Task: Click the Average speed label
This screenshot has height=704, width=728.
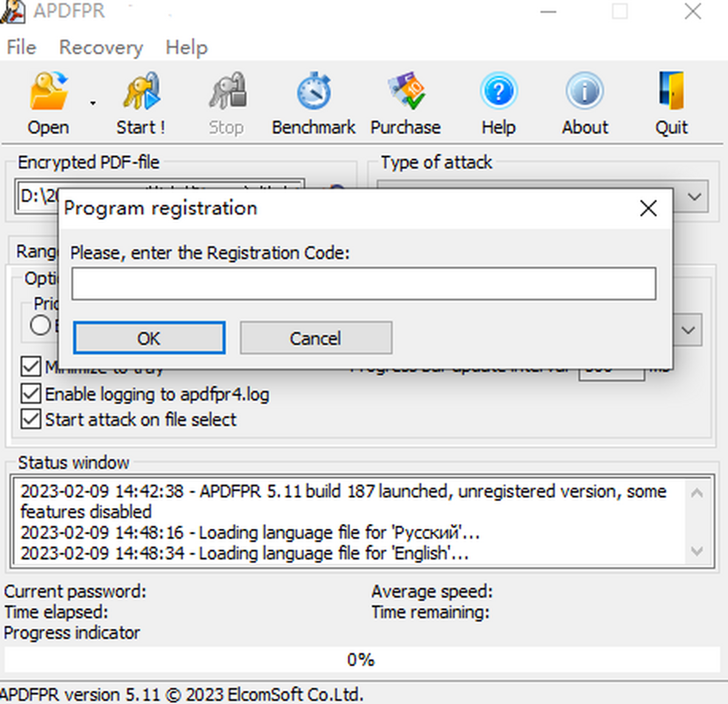Action: click(432, 591)
